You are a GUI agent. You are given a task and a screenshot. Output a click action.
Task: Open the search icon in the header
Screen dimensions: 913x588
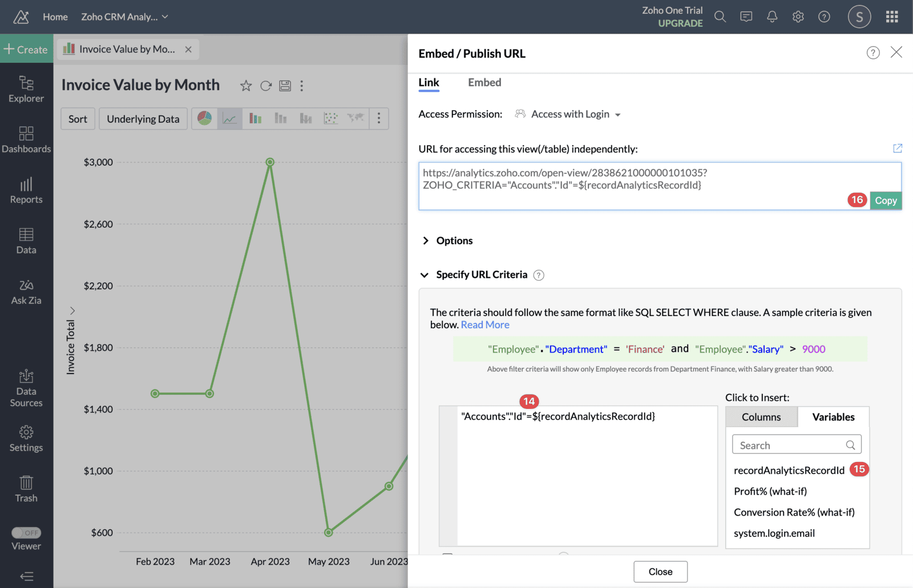[x=720, y=17]
